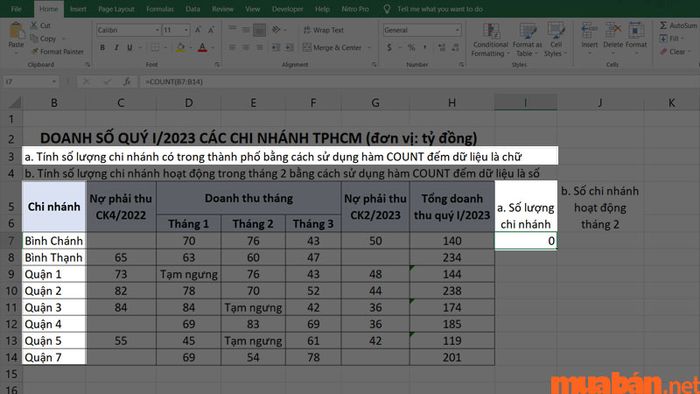Image resolution: width=700 pixels, height=394 pixels.
Task: Switch to the Page Layout tab
Action: click(x=116, y=9)
